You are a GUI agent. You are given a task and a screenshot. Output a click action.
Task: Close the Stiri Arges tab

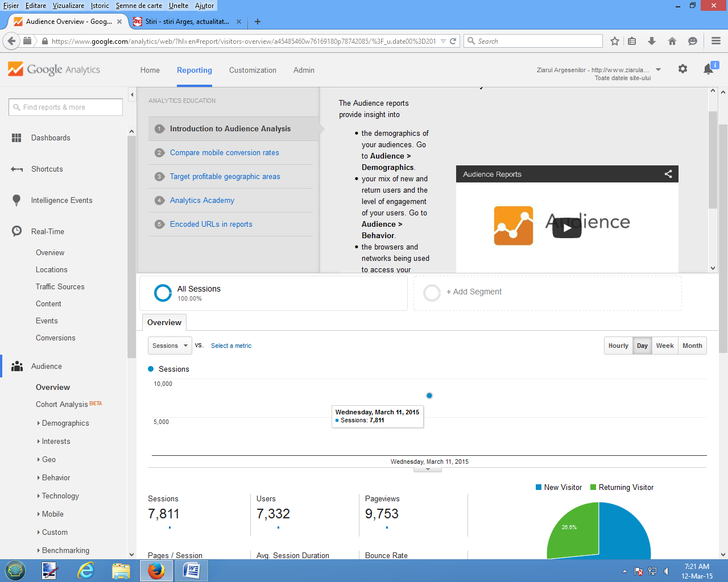click(239, 22)
